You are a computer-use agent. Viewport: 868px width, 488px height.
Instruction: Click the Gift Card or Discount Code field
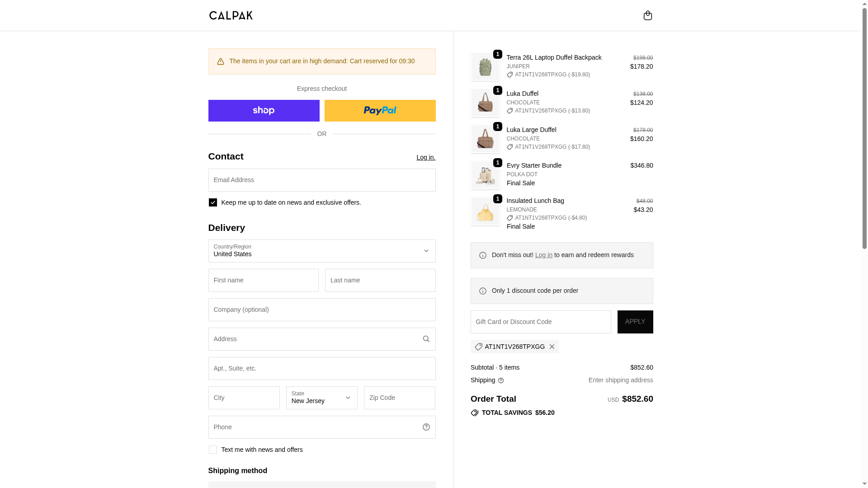[540, 322]
